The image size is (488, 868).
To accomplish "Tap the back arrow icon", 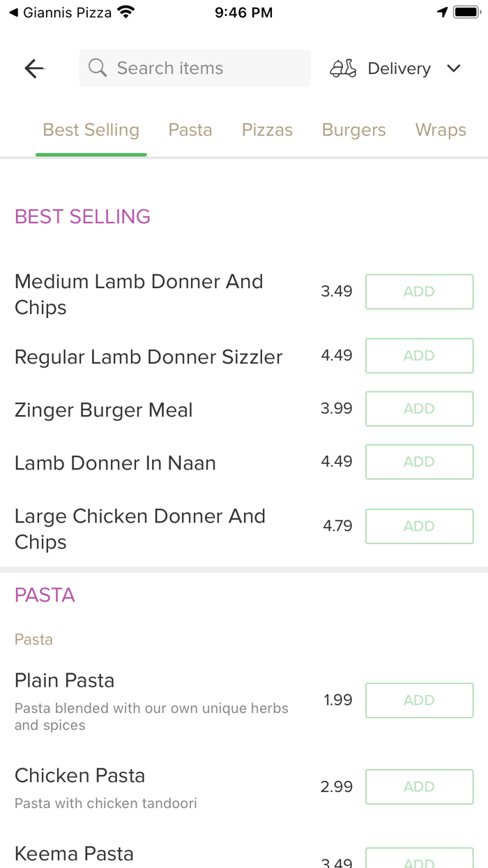I will (x=34, y=68).
